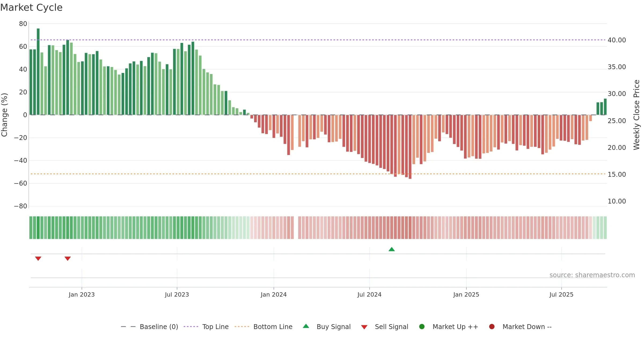Click the first red Sell Signal marker
The width and height of the screenshot is (644, 362).
[38, 258]
